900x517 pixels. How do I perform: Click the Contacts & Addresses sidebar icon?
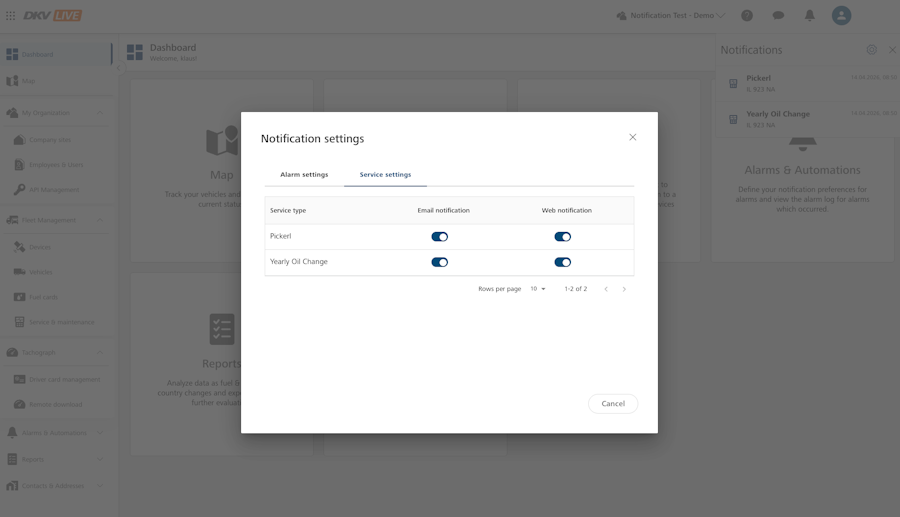point(12,485)
